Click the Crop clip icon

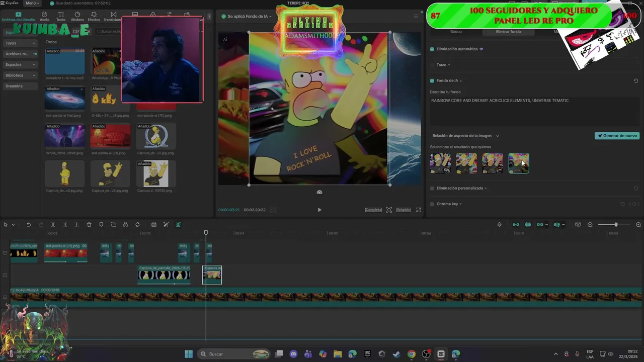tap(113, 225)
